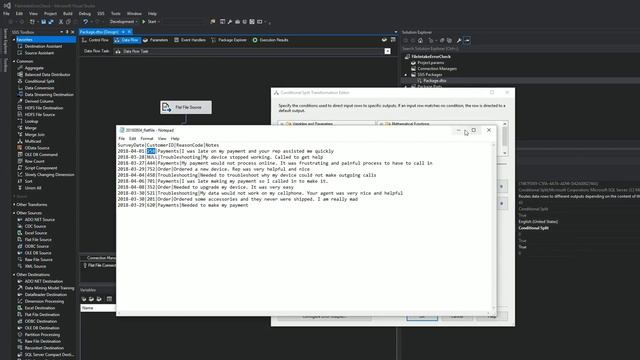
Task: Select Data Mining Model Training destination
Action: pos(49,288)
